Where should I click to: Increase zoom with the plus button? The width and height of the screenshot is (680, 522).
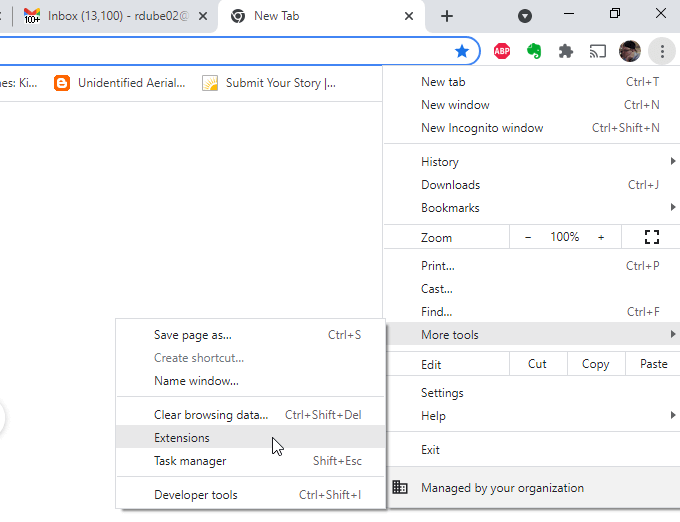[x=601, y=237]
